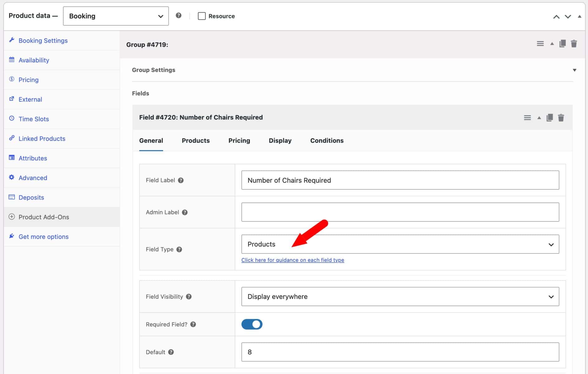The image size is (588, 374).
Task: Open the Deposits sidebar section
Action: pyautogui.click(x=62, y=198)
